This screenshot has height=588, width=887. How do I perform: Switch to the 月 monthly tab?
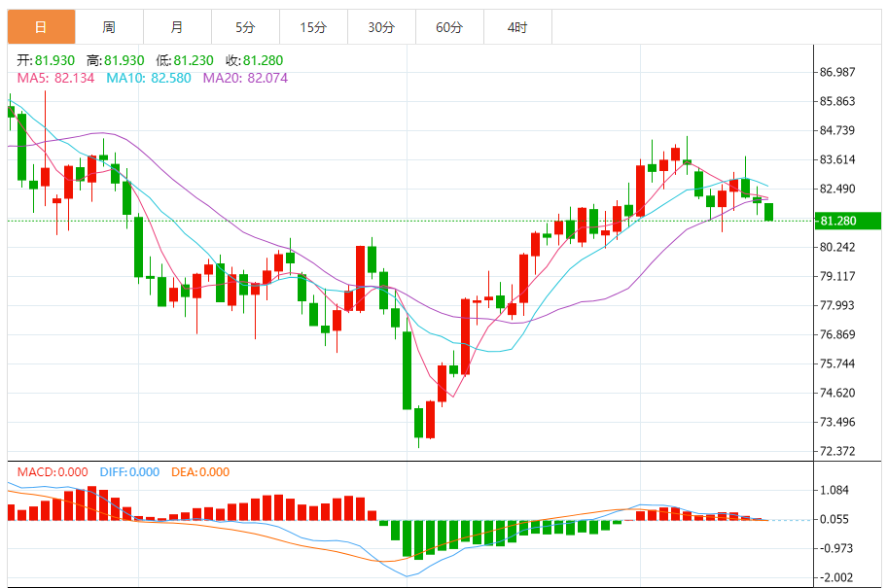coord(177,27)
